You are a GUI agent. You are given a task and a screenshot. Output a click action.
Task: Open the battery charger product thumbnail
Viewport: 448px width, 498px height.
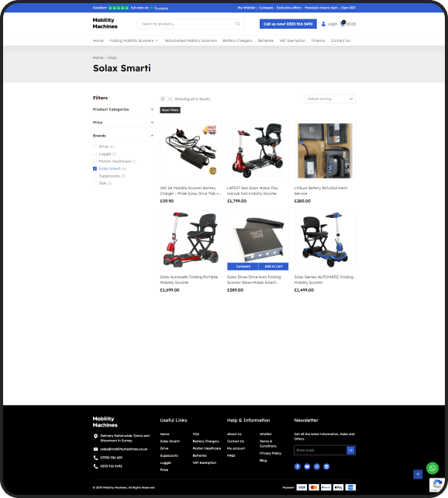[191, 150]
